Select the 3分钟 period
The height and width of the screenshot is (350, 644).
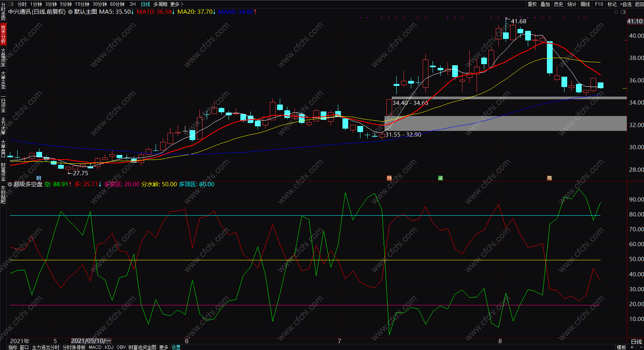coord(51,4)
